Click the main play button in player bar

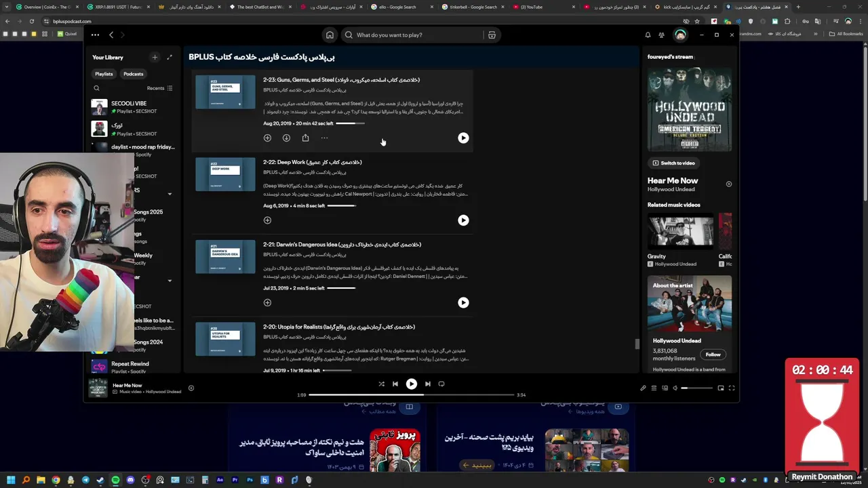pyautogui.click(x=411, y=384)
